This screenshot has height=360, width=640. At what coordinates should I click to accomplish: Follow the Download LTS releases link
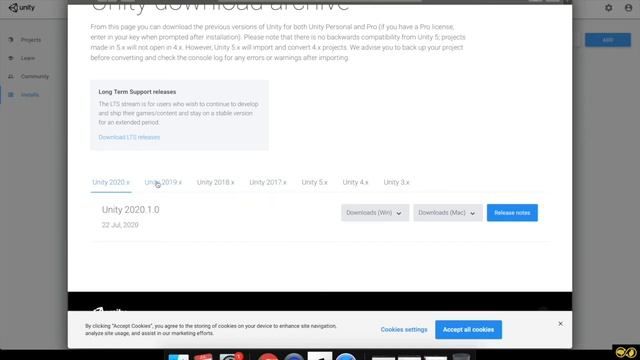click(x=129, y=137)
